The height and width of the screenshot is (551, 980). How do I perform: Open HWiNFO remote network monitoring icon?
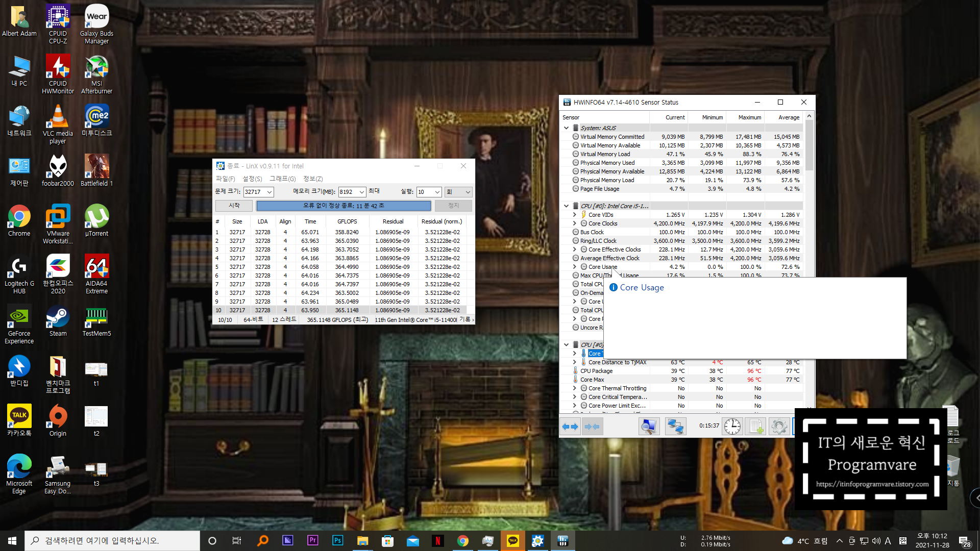675,427
